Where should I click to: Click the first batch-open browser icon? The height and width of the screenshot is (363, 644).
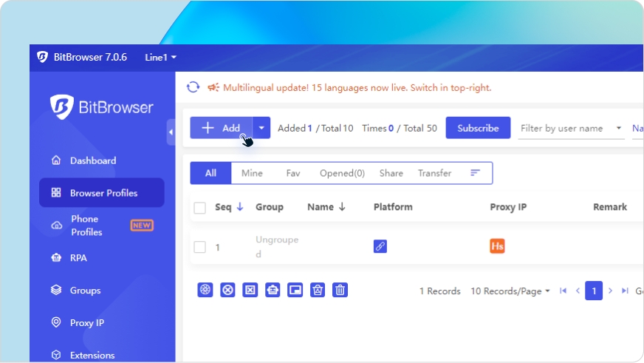tap(205, 290)
